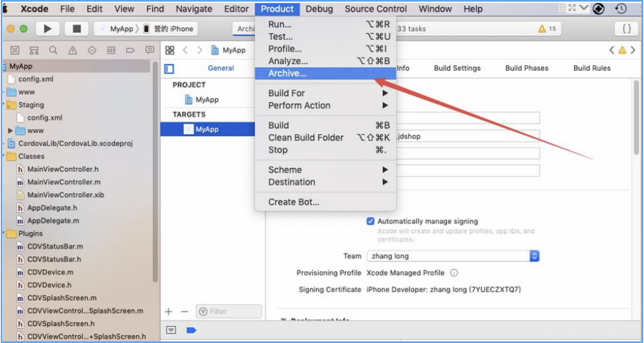Open the Debug menu in menu bar

click(319, 9)
